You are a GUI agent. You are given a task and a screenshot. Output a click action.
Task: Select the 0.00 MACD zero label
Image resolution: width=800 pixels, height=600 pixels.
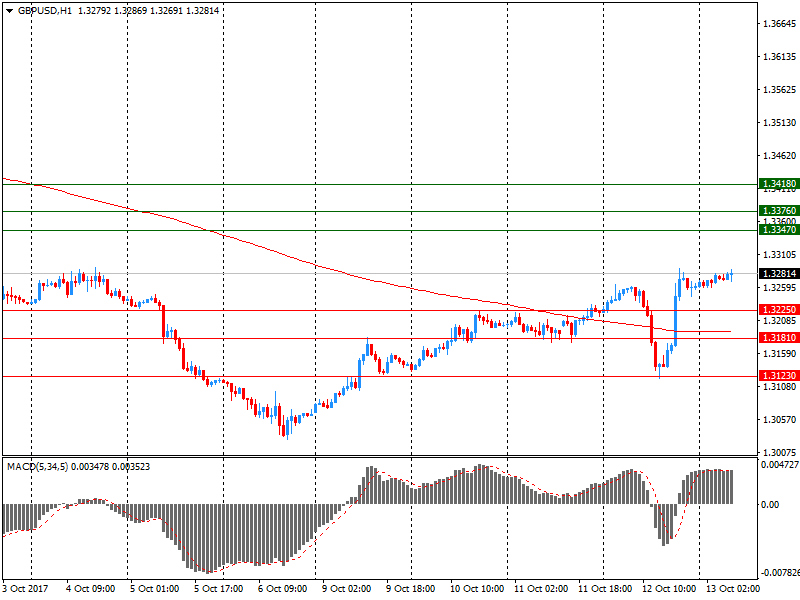[x=770, y=505]
